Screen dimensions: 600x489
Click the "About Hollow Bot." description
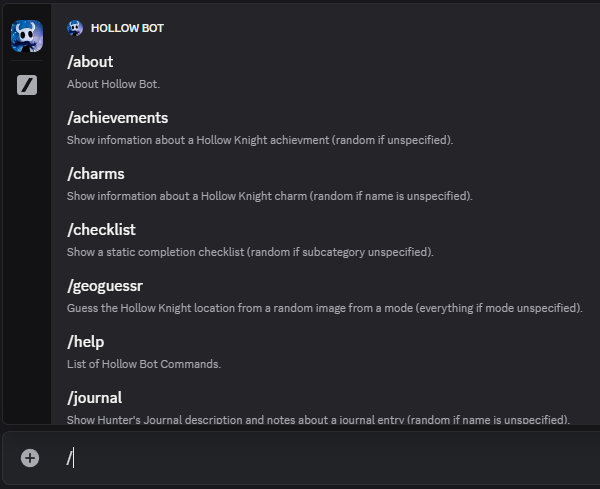(113, 84)
